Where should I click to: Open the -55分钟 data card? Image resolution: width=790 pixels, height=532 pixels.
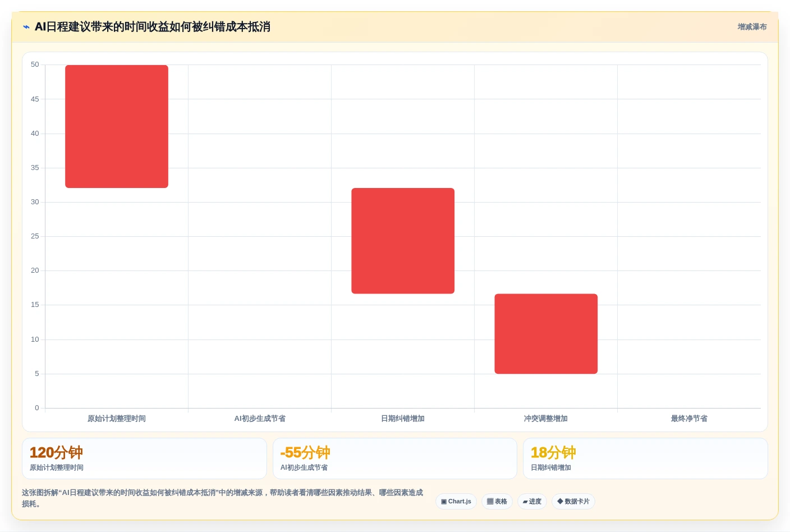click(395, 458)
